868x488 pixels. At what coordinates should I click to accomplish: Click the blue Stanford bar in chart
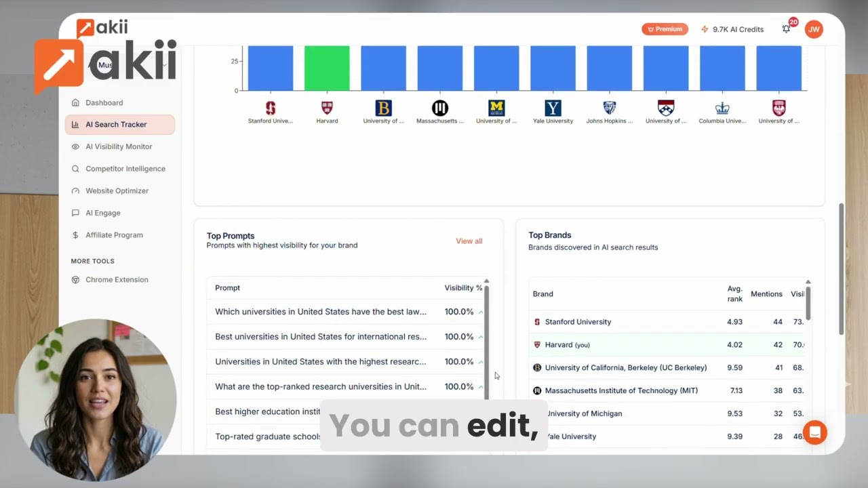tap(271, 68)
